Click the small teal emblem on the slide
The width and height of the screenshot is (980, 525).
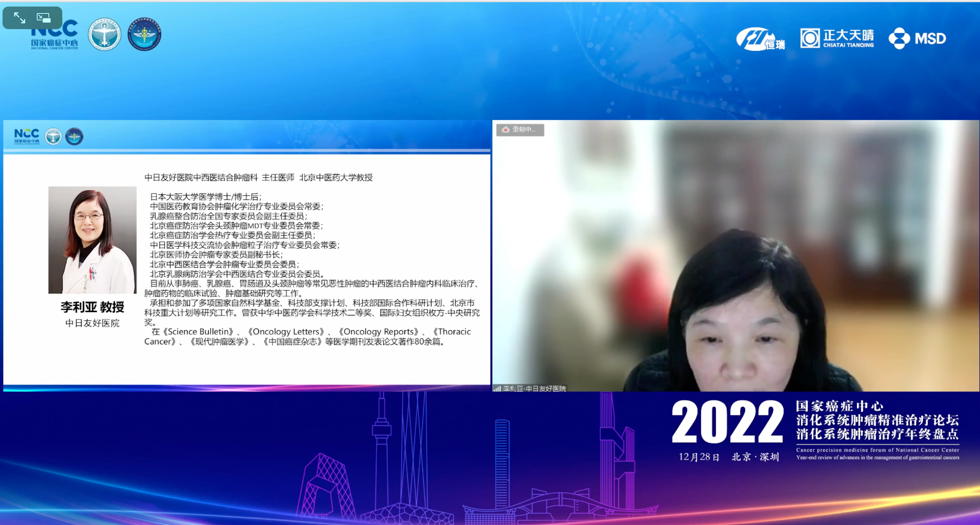tap(53, 137)
